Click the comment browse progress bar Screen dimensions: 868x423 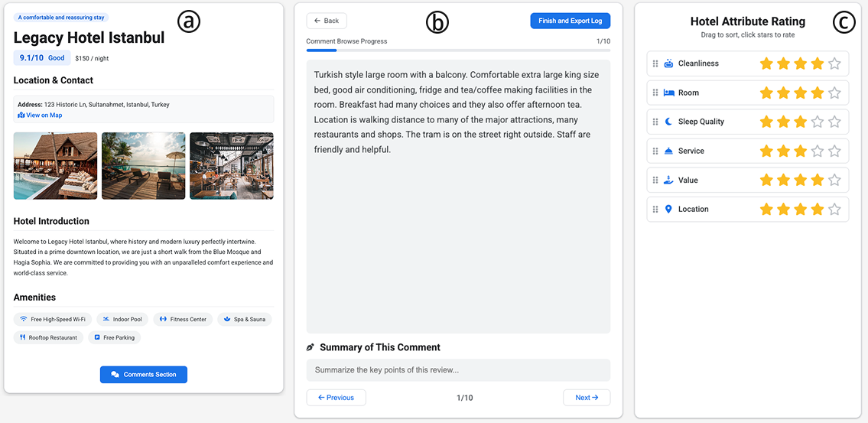click(x=458, y=50)
